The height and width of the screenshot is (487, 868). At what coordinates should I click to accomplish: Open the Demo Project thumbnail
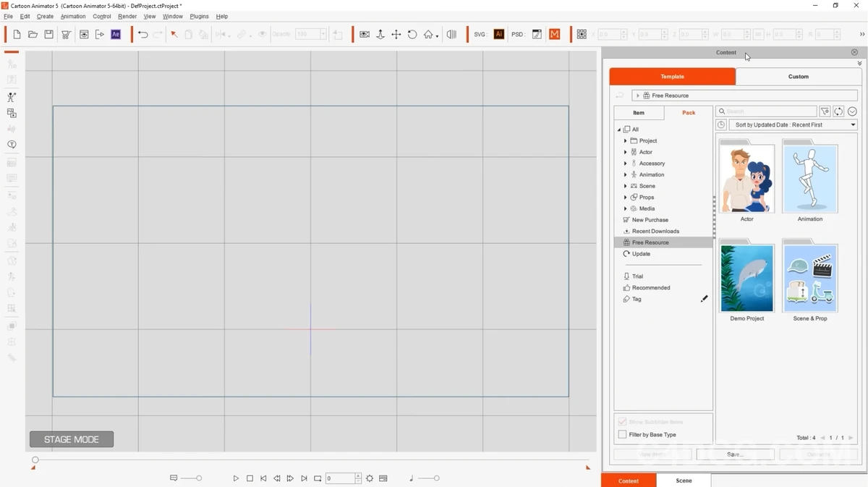point(746,277)
